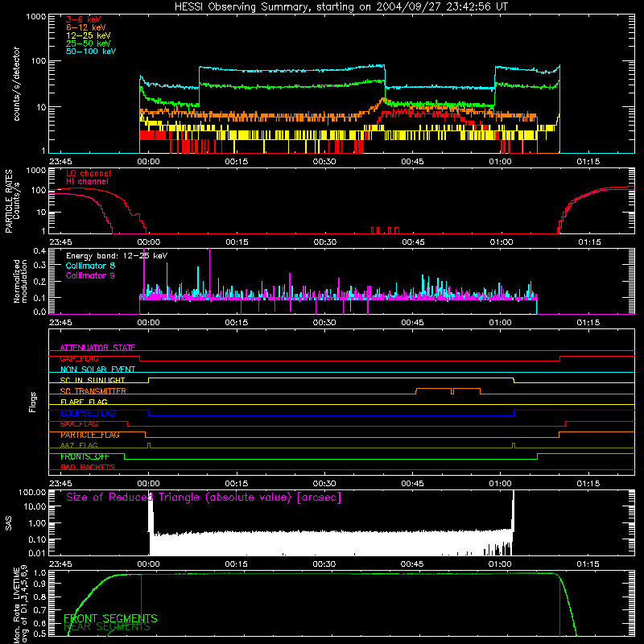644x644 pixels.
Task: Click the Mon. Rate LIVETIME axis label
Action: tap(20, 605)
